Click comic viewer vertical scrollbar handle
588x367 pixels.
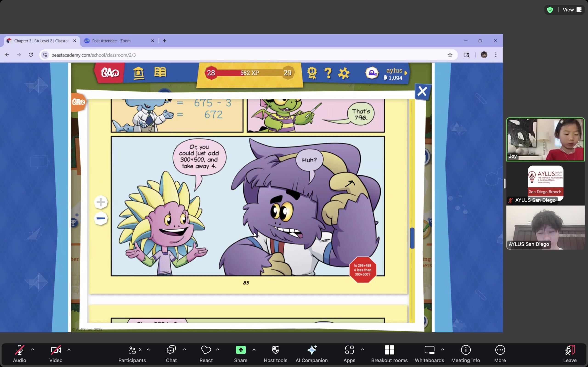pos(412,238)
